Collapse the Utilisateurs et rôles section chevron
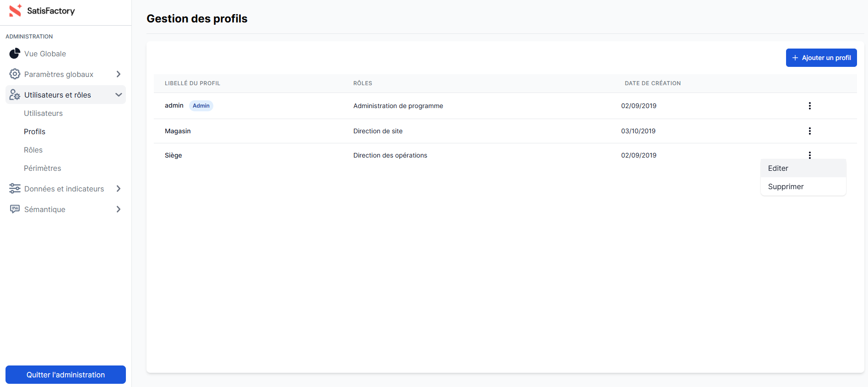Image resolution: width=868 pixels, height=387 pixels. 119,95
